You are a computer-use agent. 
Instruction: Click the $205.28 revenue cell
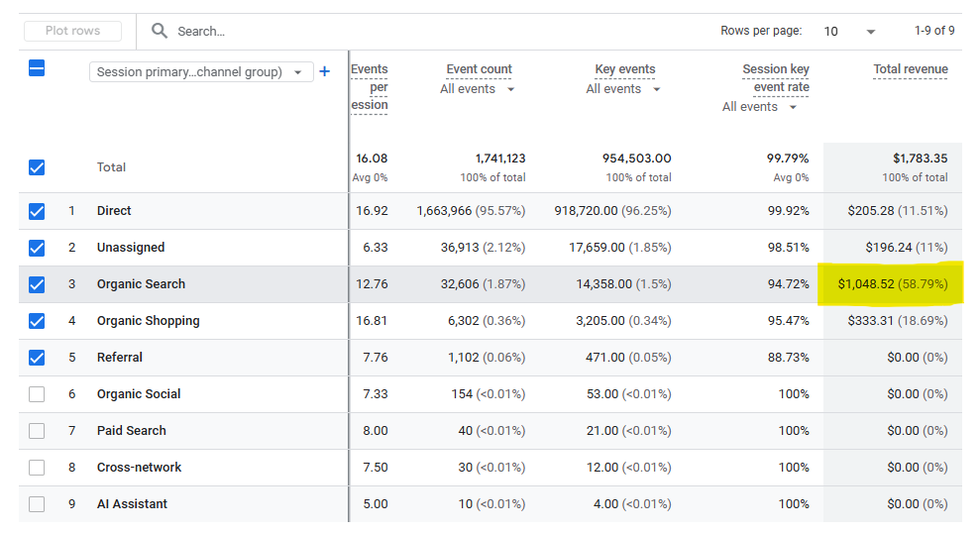point(898,211)
